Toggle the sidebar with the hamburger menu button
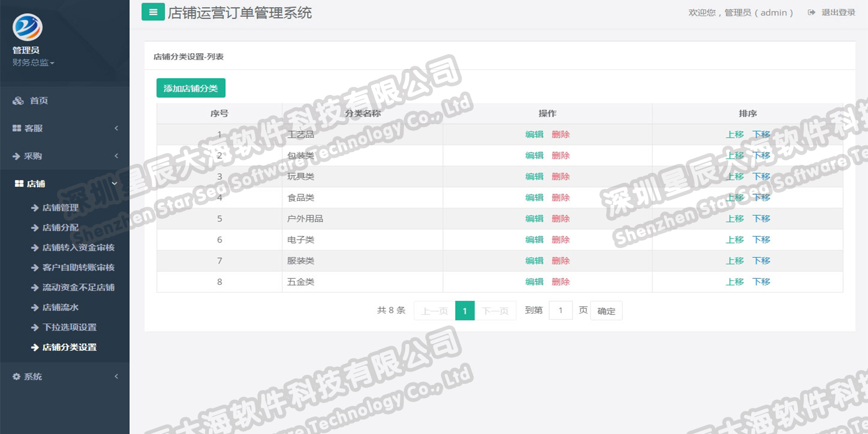 point(153,11)
